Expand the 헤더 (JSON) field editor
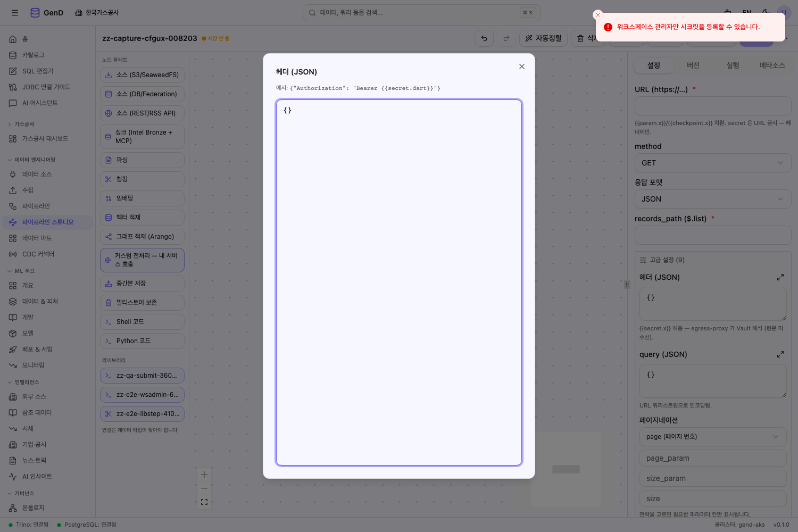 tap(780, 277)
